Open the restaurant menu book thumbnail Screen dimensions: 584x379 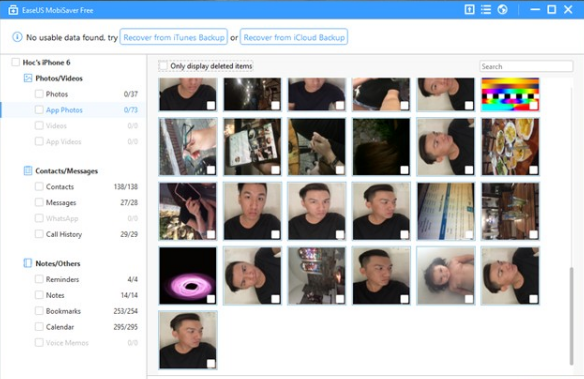click(252, 147)
